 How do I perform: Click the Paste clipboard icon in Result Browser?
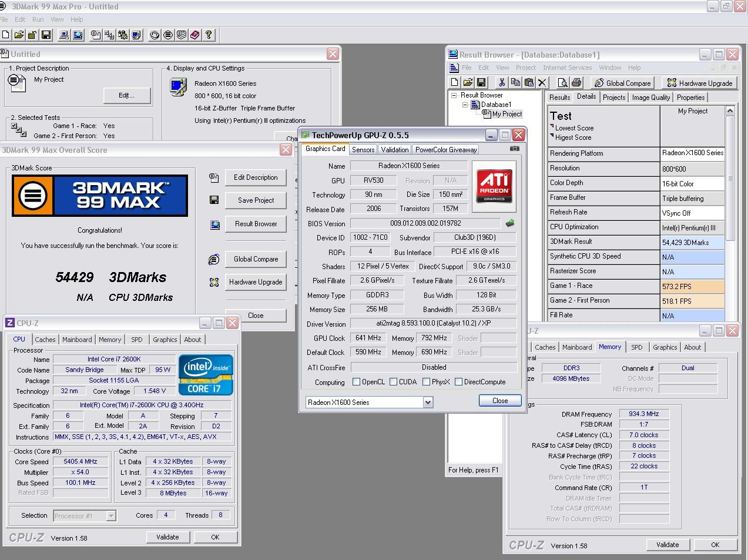pos(529,83)
